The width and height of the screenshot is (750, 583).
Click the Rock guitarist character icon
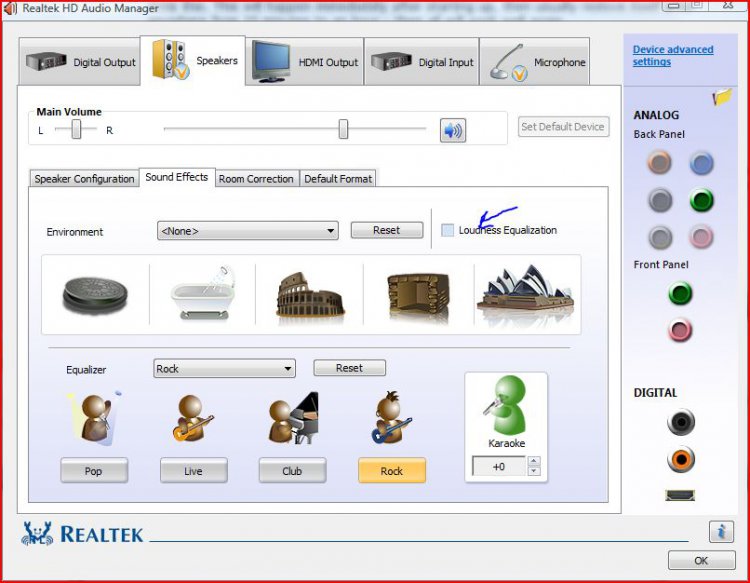click(x=391, y=418)
